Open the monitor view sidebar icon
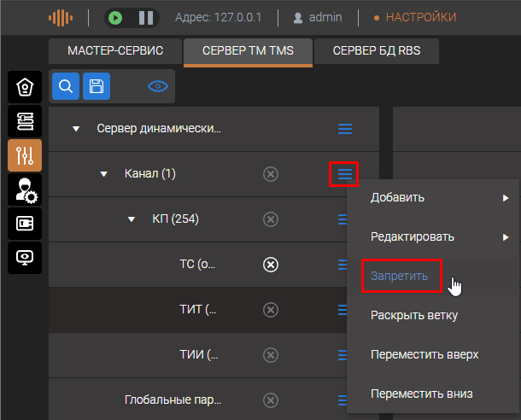This screenshot has height=420, width=521. (x=25, y=257)
